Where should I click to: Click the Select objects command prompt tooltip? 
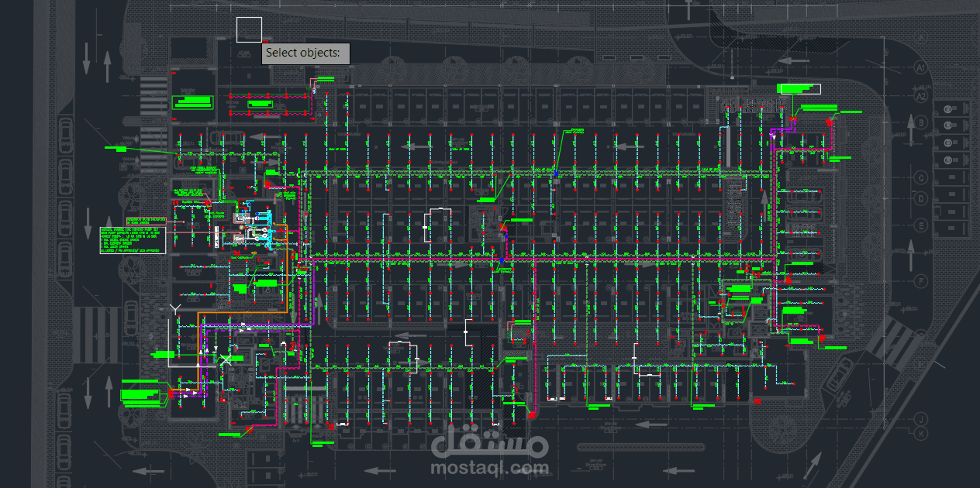click(x=305, y=53)
